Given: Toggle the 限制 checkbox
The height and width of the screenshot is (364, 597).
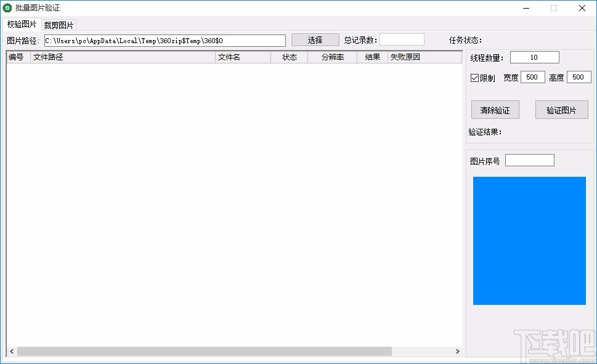Looking at the screenshot, I should [474, 77].
